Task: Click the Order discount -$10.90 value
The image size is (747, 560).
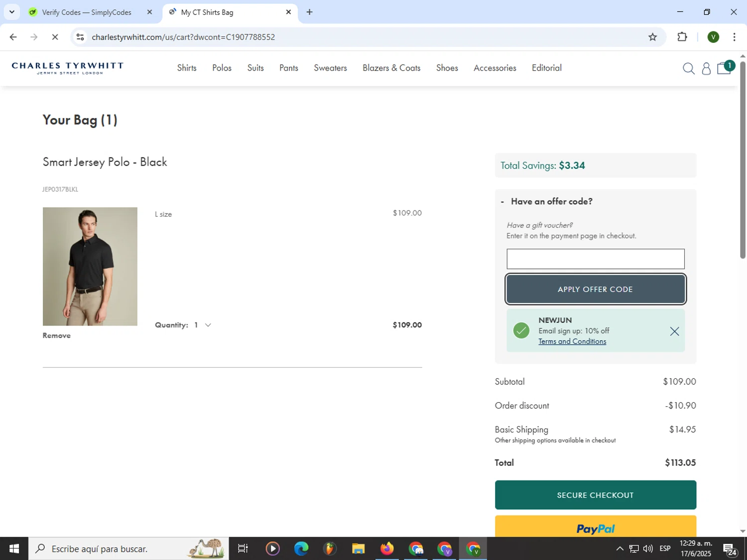Action: pyautogui.click(x=680, y=406)
